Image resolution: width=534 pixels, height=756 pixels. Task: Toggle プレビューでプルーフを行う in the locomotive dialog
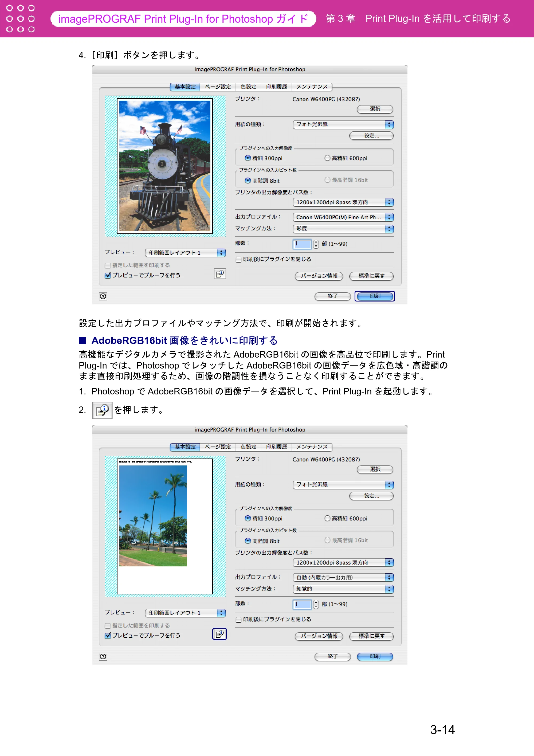[108, 275]
